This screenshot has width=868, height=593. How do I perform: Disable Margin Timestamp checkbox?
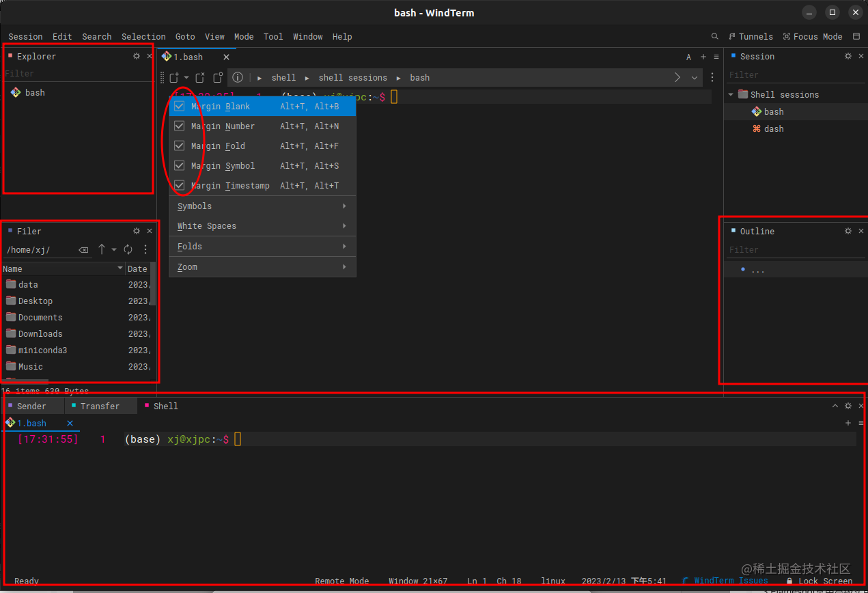180,186
